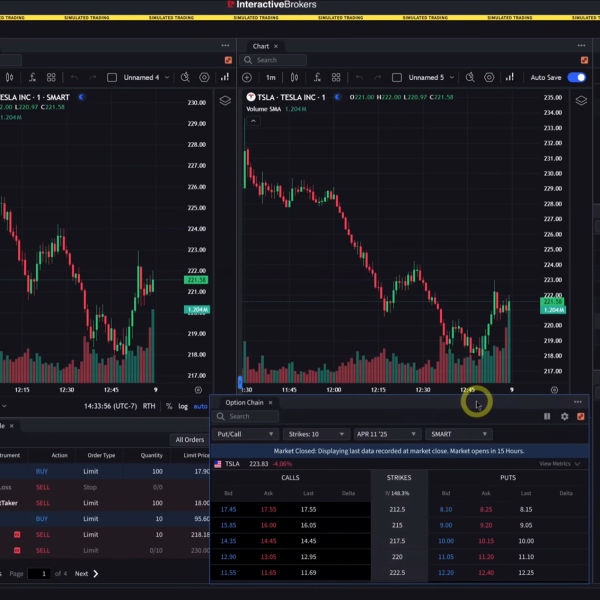
Task: Go to Next page of orders
Action: (x=82, y=574)
